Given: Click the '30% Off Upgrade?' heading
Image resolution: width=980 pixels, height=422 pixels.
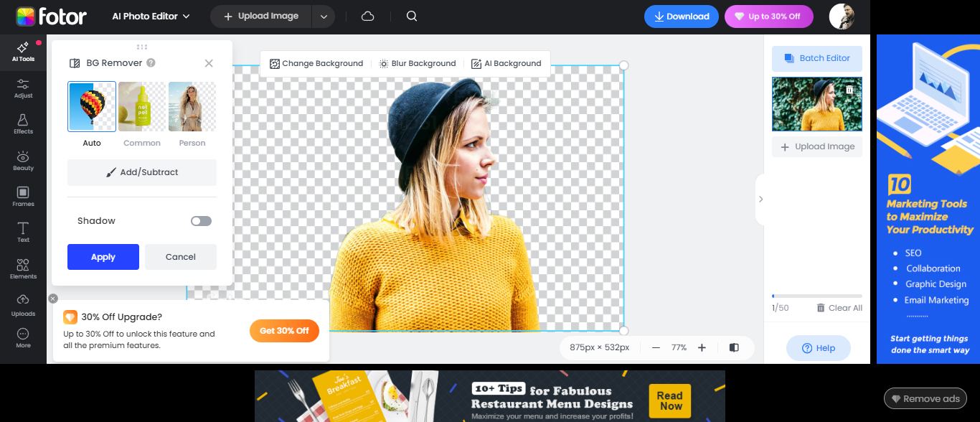Looking at the screenshot, I should [121, 316].
